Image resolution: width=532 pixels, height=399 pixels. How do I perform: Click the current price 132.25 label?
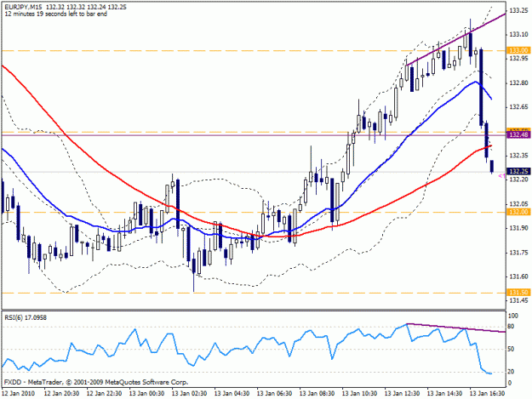(518, 171)
